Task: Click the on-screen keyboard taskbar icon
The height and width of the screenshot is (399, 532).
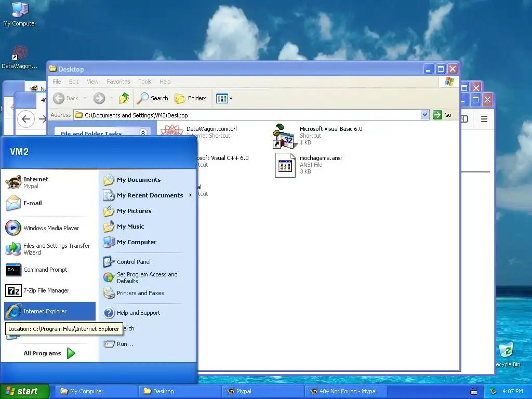Action: point(474,392)
